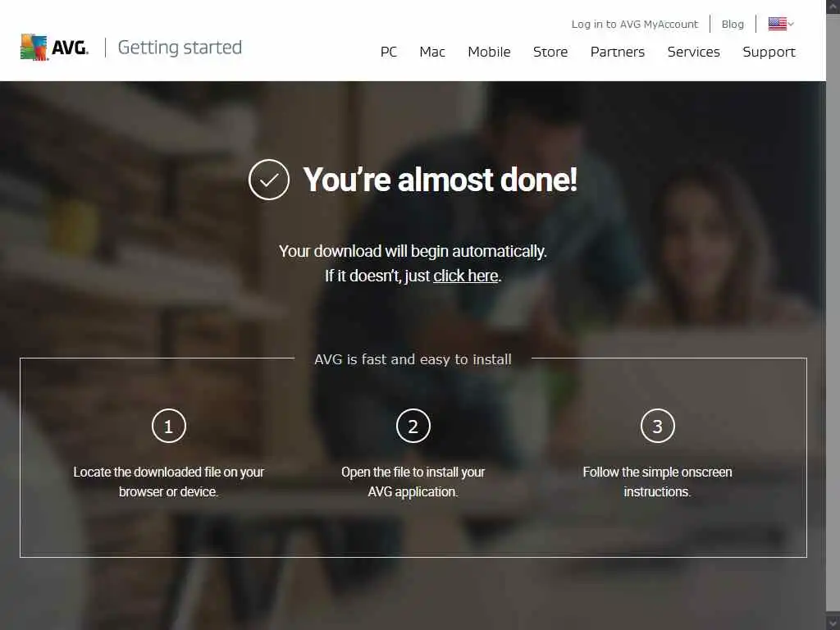Click the checkmark circle icon beside the heading
This screenshot has width=840, height=630.
269,180
